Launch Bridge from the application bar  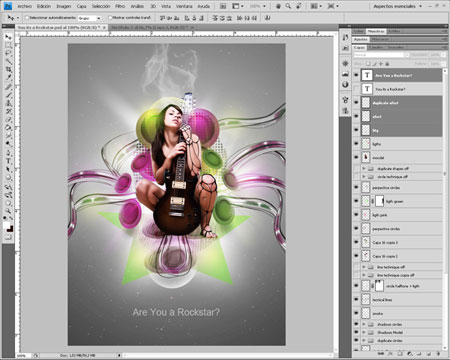click(223, 6)
